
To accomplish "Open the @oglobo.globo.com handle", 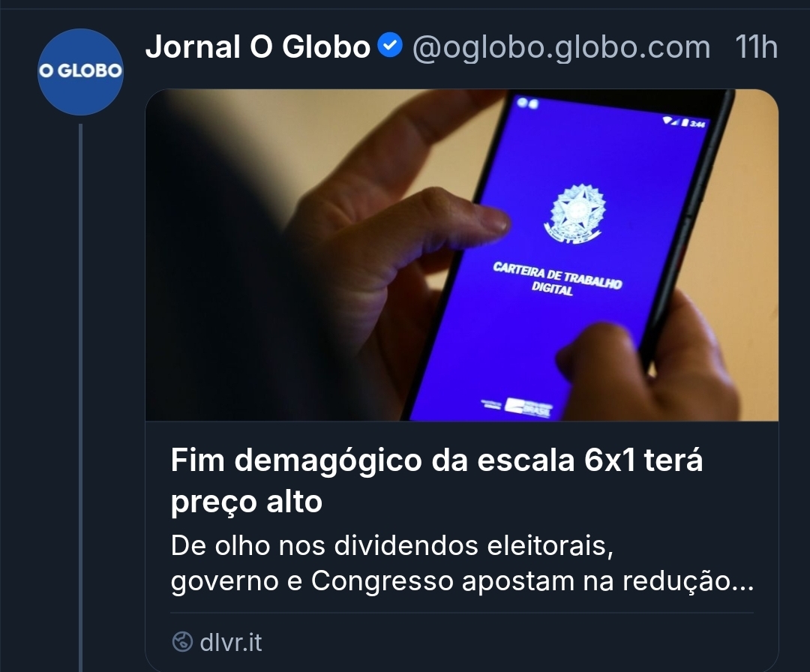I will pos(561,47).
